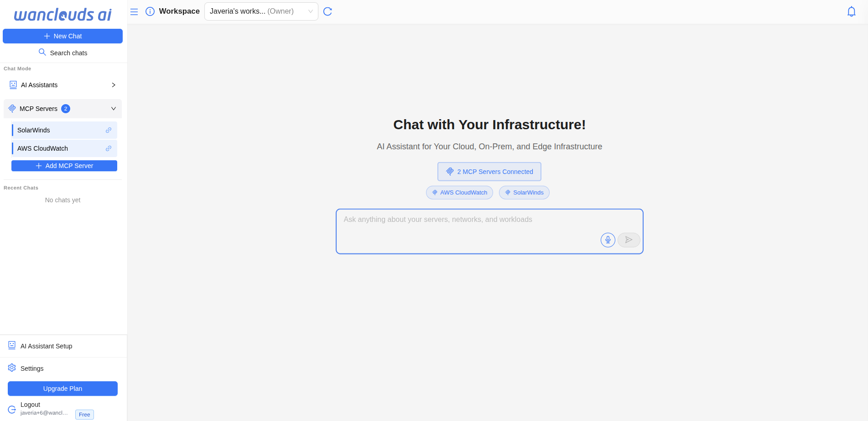The height and width of the screenshot is (421, 868).
Task: Click the Add MCP Server button
Action: (x=64, y=166)
